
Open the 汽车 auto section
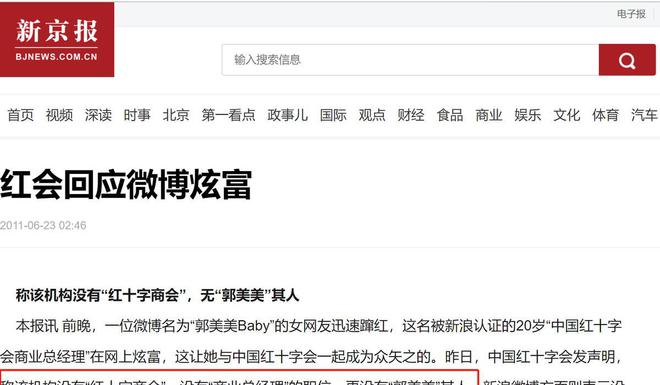point(644,114)
